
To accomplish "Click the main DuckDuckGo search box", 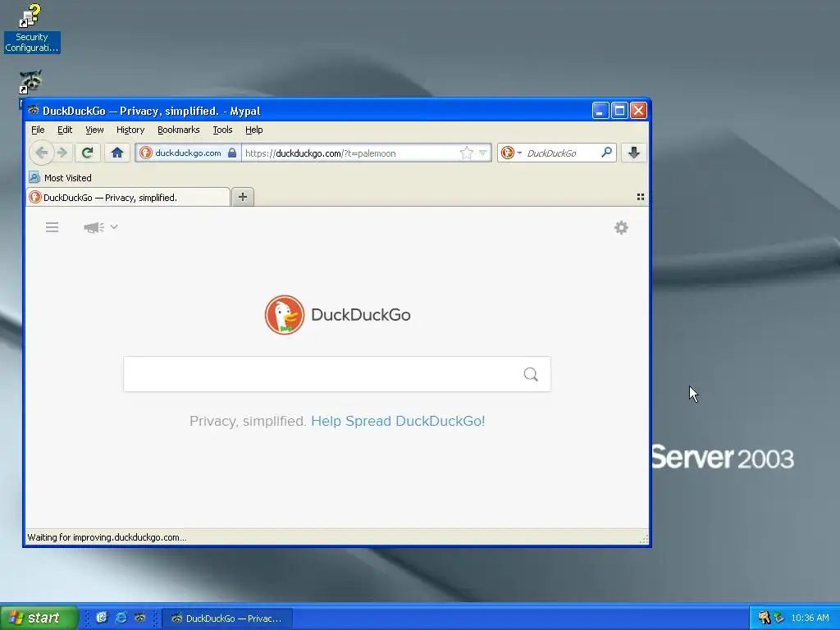I will point(337,374).
